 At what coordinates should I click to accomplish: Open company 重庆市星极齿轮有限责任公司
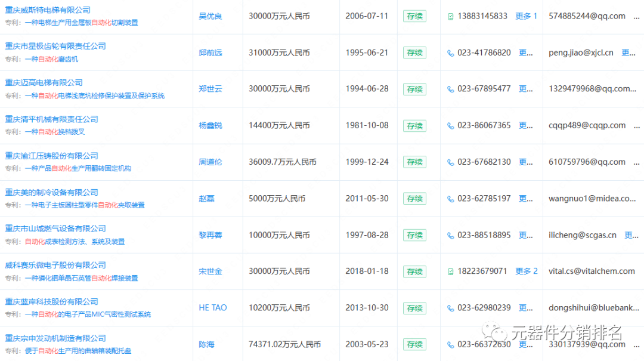pyautogui.click(x=55, y=46)
